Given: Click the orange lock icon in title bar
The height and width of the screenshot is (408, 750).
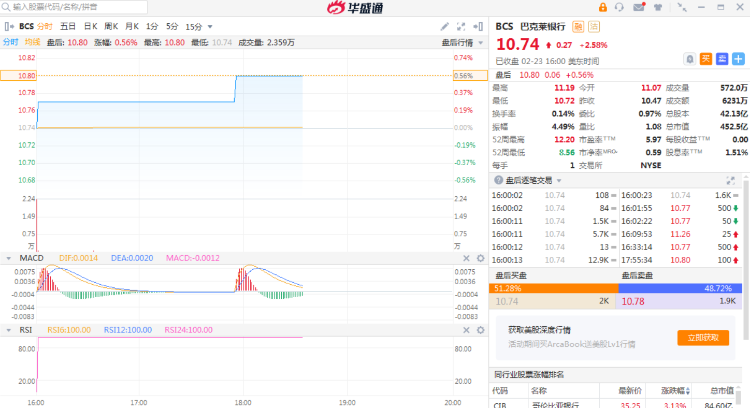Looking at the screenshot, I should [x=603, y=7].
